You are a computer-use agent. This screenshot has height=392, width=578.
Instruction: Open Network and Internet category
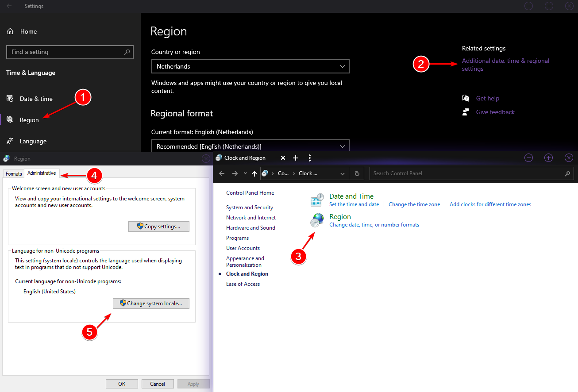point(251,218)
